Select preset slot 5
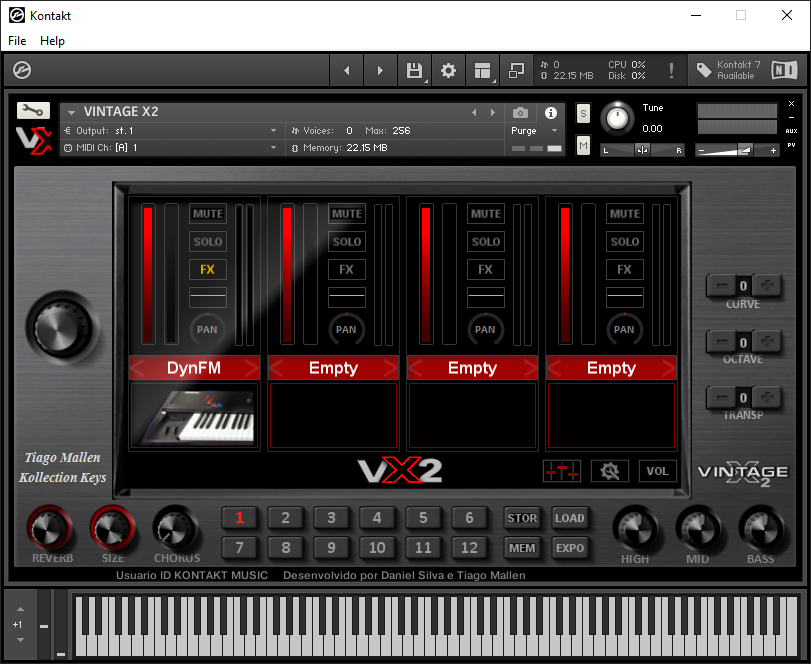811x664 pixels. pos(423,518)
